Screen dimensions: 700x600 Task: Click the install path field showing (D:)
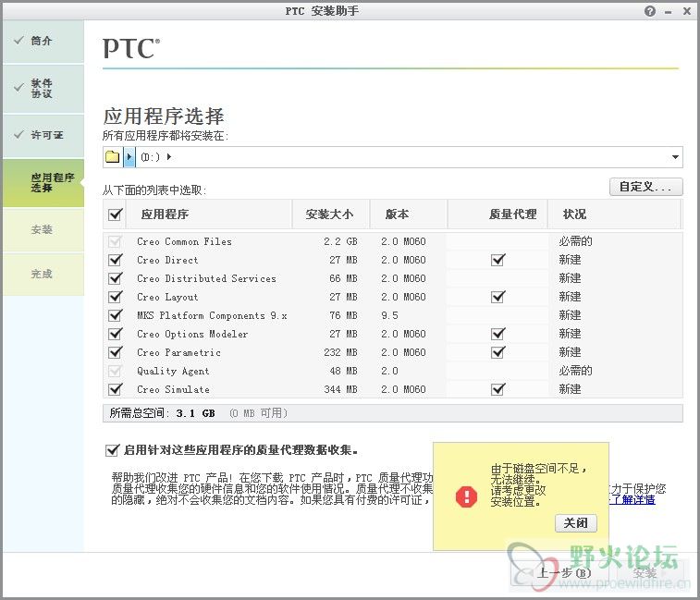[393, 156]
